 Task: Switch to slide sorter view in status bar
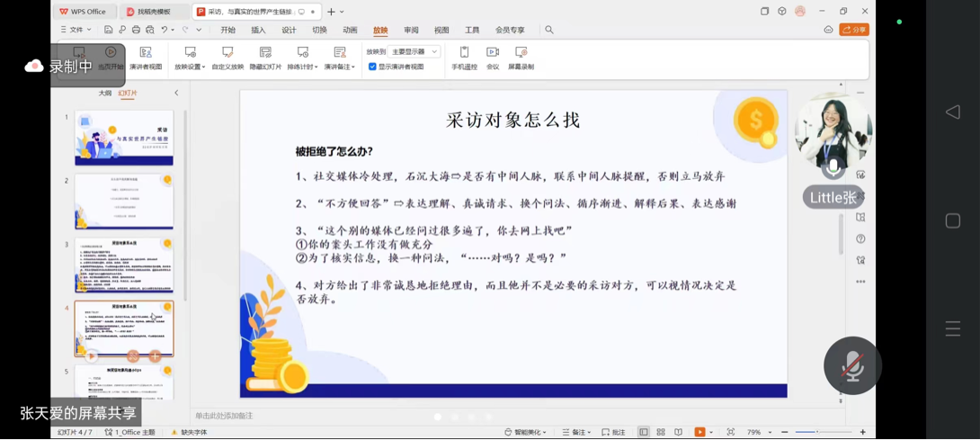pos(661,433)
